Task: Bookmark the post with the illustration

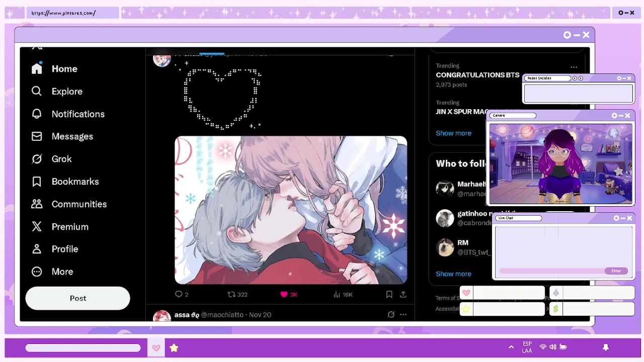Action: (x=389, y=295)
